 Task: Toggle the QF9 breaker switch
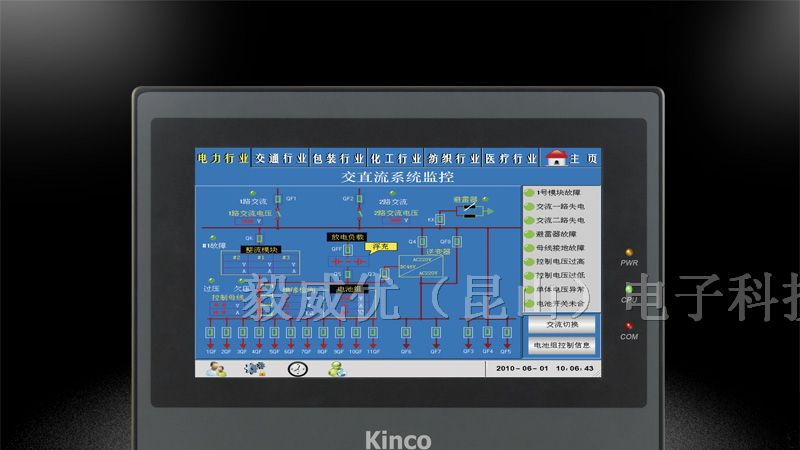point(457,242)
